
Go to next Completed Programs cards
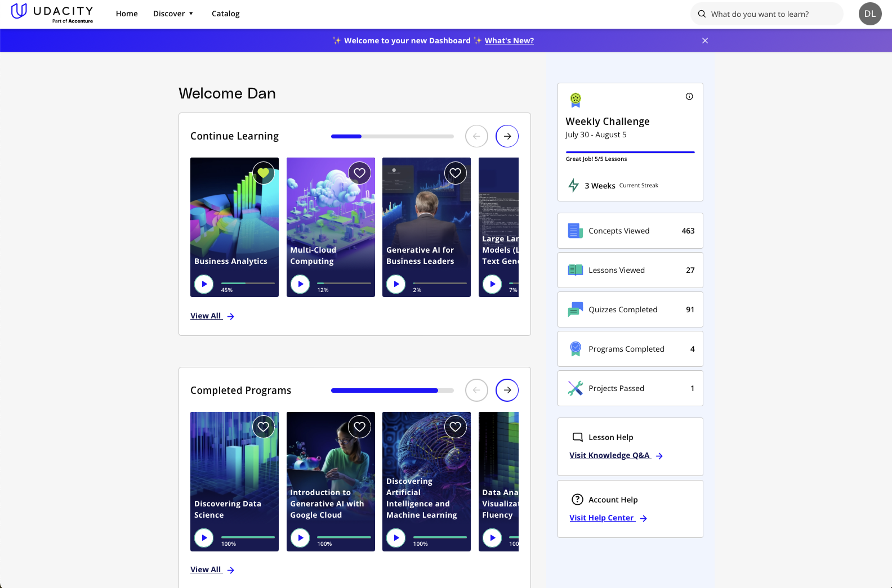(507, 390)
